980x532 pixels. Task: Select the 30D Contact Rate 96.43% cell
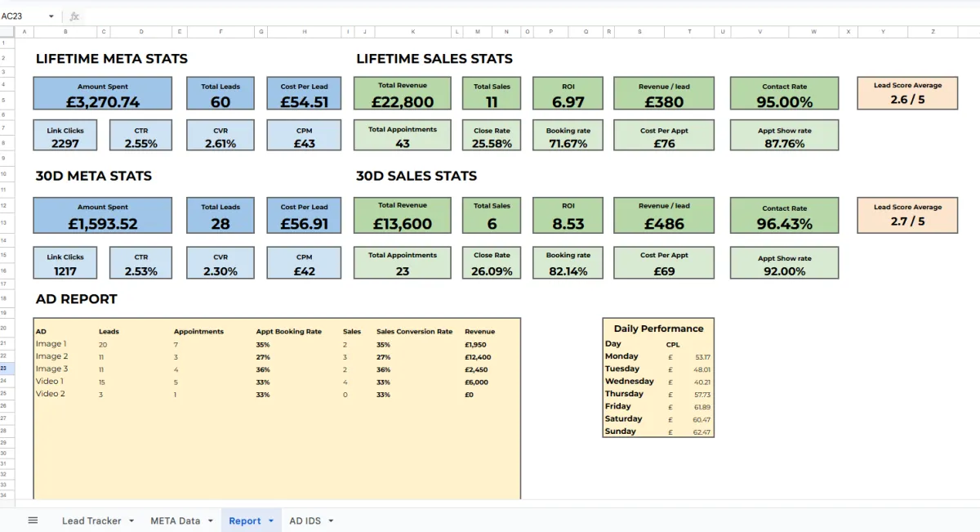point(784,223)
